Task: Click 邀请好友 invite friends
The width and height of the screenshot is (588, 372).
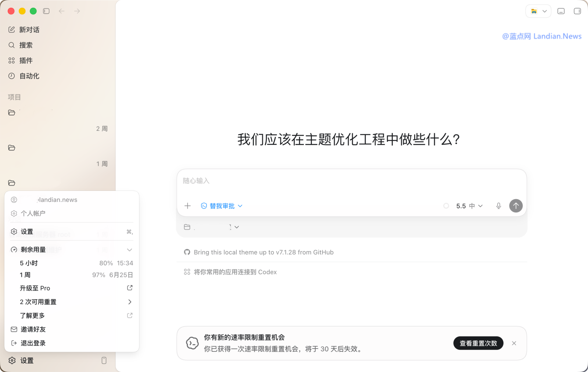Action: 72,329
